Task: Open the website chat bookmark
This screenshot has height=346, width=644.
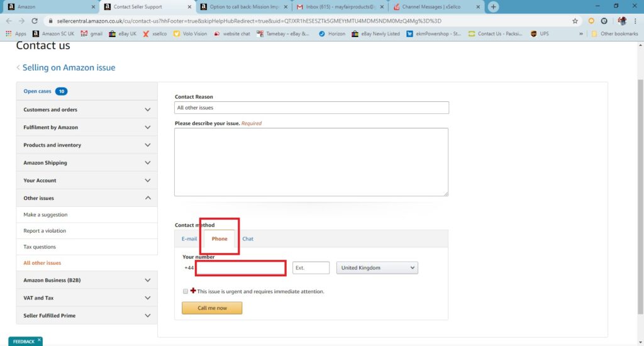Action: (231, 34)
